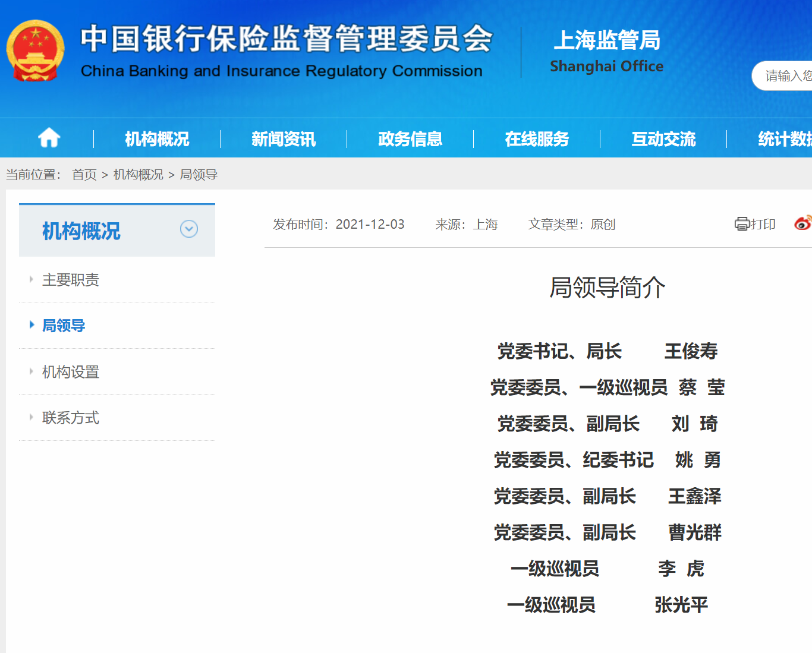This screenshot has width=812, height=653.
Task: Click the 打印 print link
Action: click(763, 224)
